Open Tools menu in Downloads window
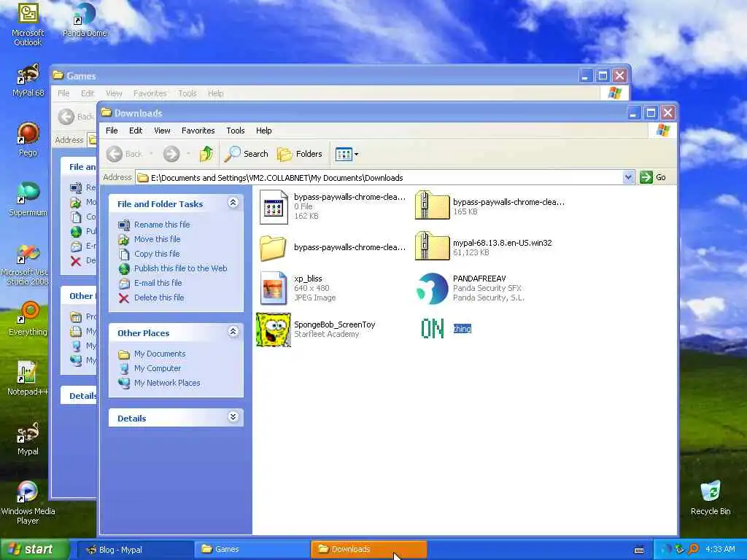Image resolution: width=747 pixels, height=560 pixels. coord(236,131)
